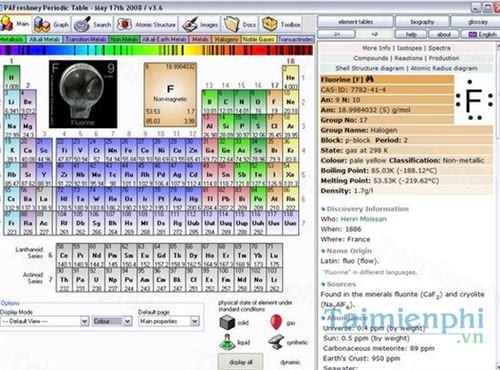Open the Main tab icon
Viewport: 500px width, 370px height.
coord(7,23)
